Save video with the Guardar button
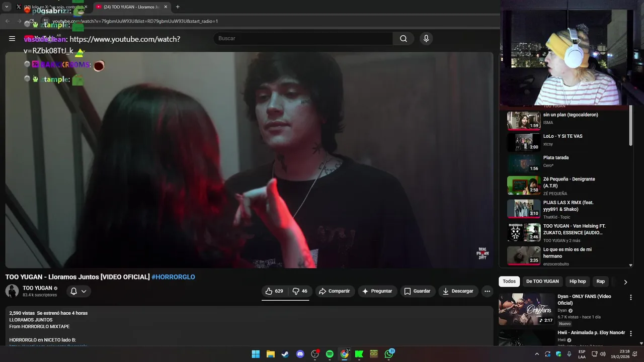This screenshot has height=362, width=644. (x=417, y=291)
